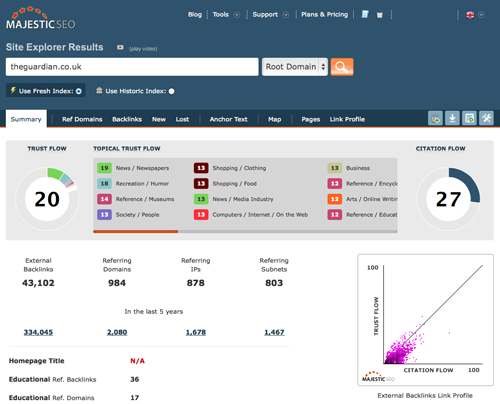Switch to the Ref Domains tab
Viewport: 500px width, 404px height.
coord(82,119)
